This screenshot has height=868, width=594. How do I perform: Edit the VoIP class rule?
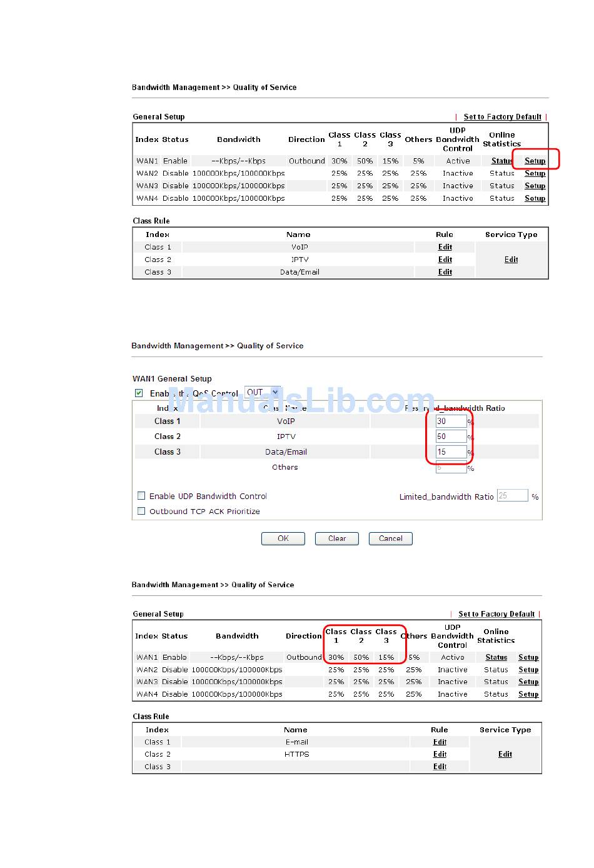tap(445, 247)
